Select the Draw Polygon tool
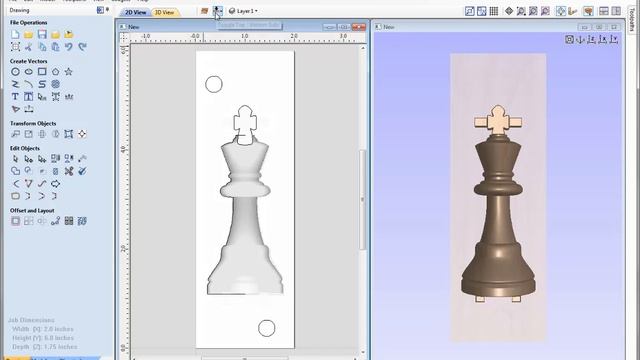 [56, 72]
